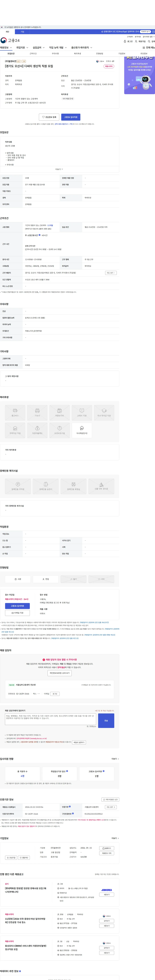Screen dimensions: 155x980
Task: Expand the 직업 능력 개발 dropdown
Action: [58, 48]
